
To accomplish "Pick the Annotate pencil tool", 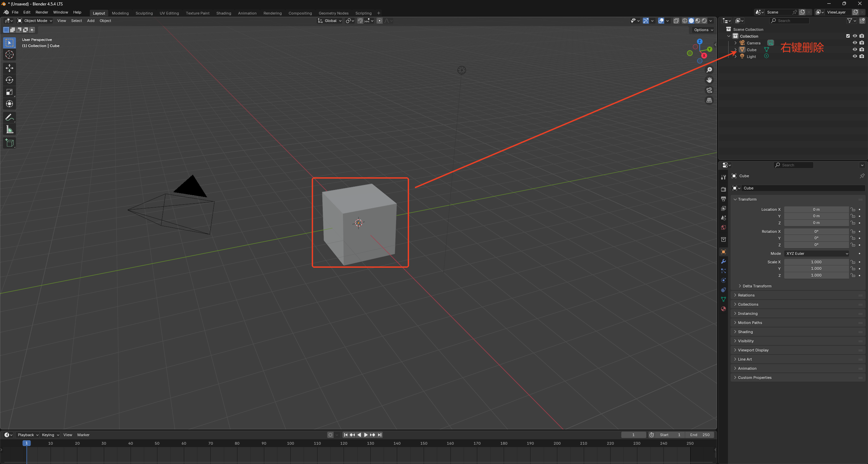I will coord(9,118).
